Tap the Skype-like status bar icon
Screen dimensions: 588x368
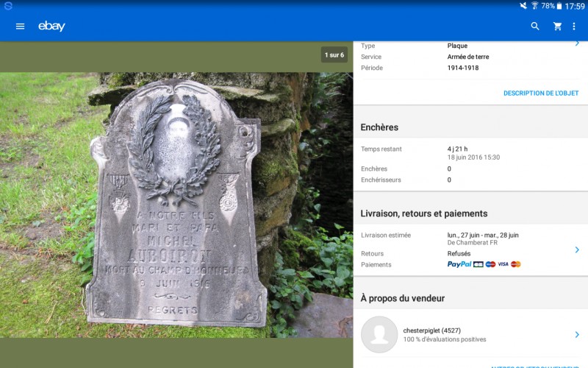[8, 6]
